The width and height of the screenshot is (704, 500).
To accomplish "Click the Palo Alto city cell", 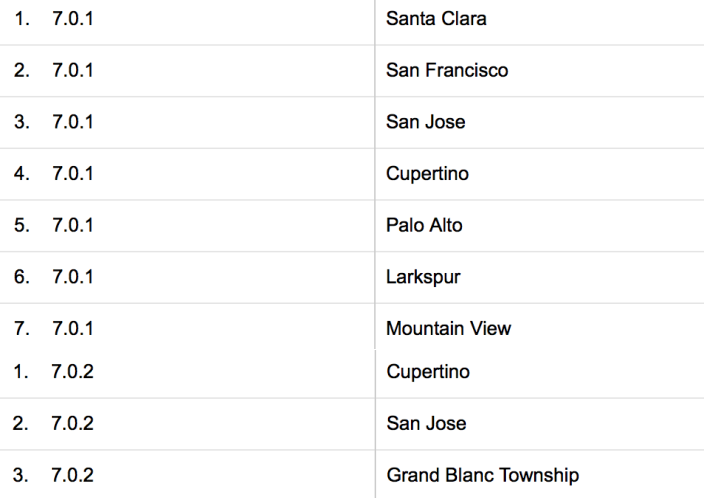I will click(424, 225).
